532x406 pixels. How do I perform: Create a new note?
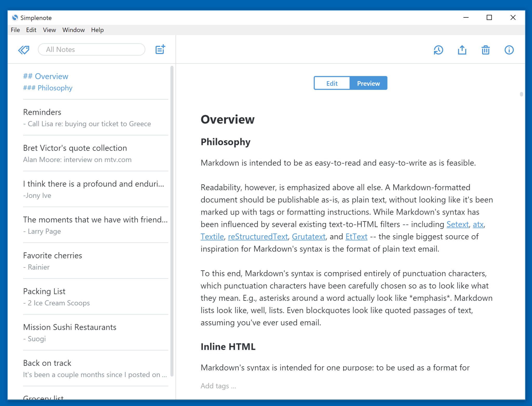[x=160, y=49]
